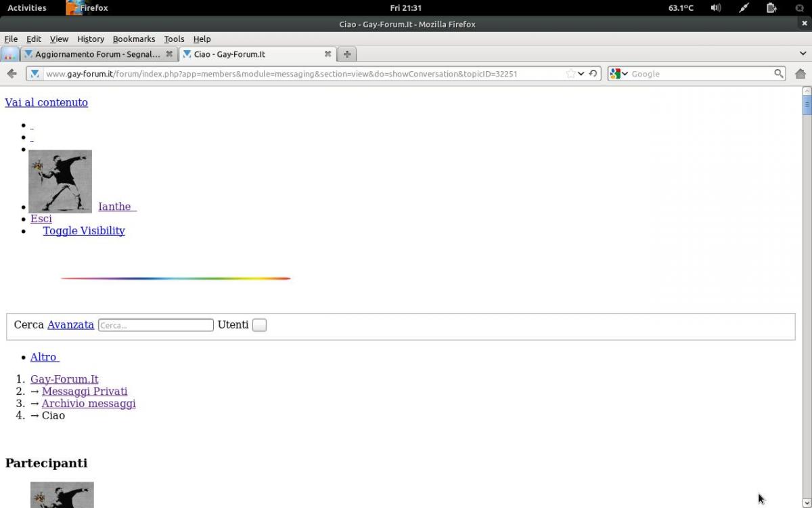Click the site favicon in the address bar
The width and height of the screenshot is (812, 508).
pos(35,74)
